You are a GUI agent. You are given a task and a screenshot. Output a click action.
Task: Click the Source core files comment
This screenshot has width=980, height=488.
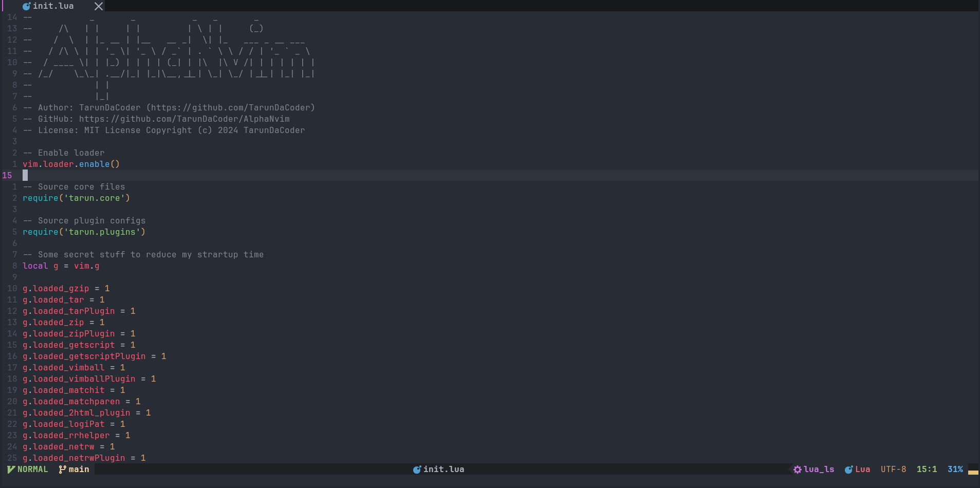74,187
